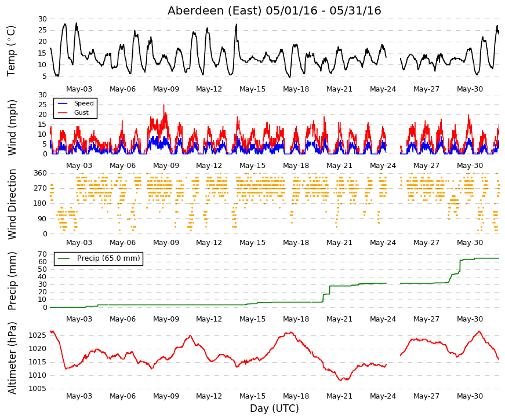Click the Wind Direction axis label
The image size is (505, 420).
click(12, 204)
